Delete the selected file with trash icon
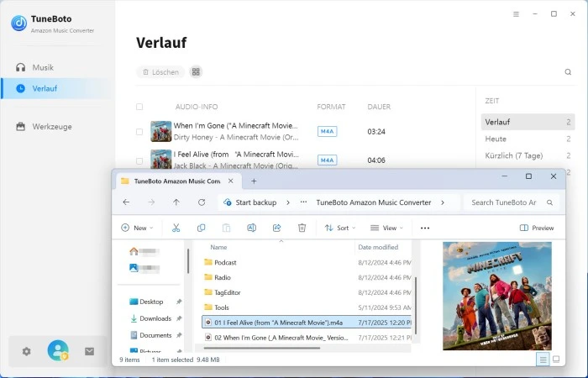This screenshot has height=378, width=588. pyautogui.click(x=302, y=228)
